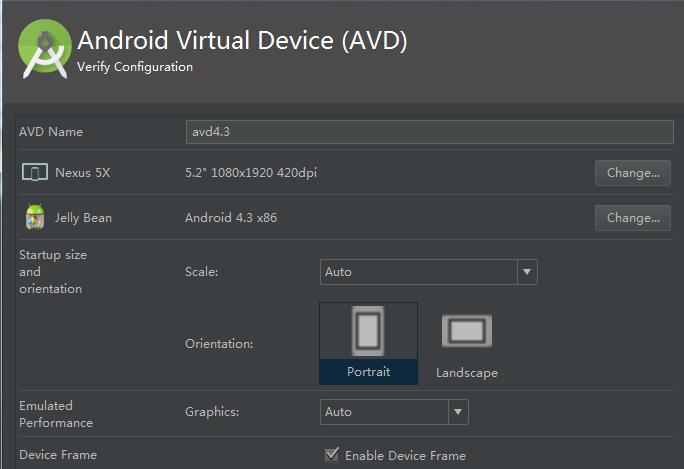Click the Jelly Bean system image name

point(83,217)
